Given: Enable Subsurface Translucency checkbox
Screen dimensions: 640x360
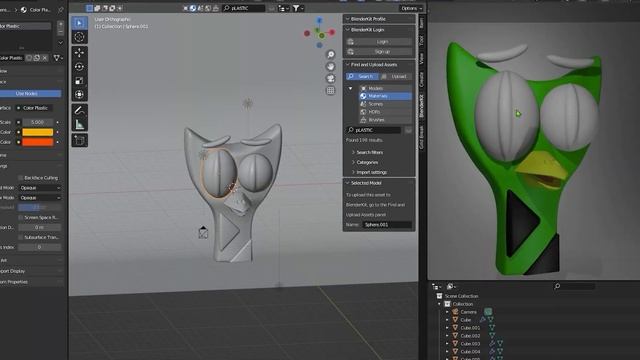Looking at the screenshot, I should pyautogui.click(x=20, y=237).
